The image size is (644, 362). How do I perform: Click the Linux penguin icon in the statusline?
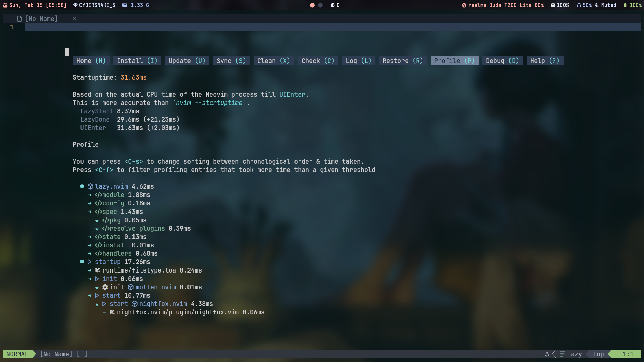tap(547, 354)
